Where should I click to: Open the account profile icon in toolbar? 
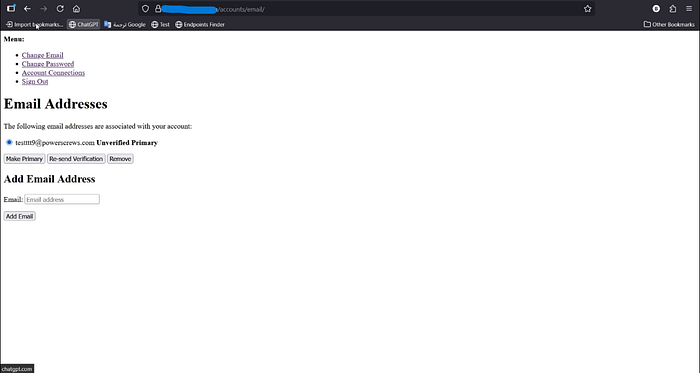656,8
